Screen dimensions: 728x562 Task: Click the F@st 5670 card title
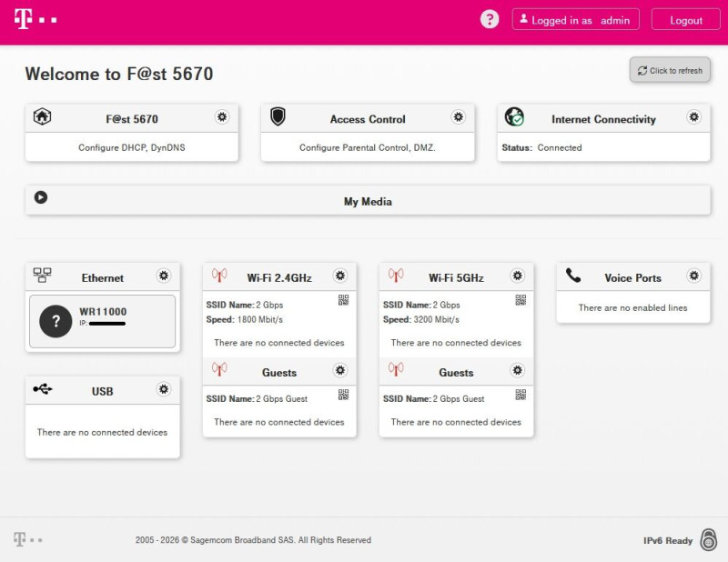tap(132, 119)
